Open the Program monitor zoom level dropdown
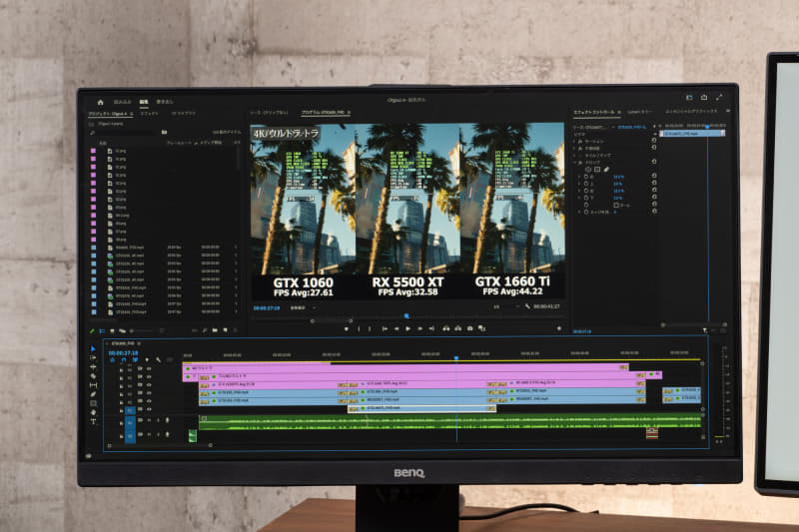This screenshot has width=799, height=532. (x=303, y=308)
